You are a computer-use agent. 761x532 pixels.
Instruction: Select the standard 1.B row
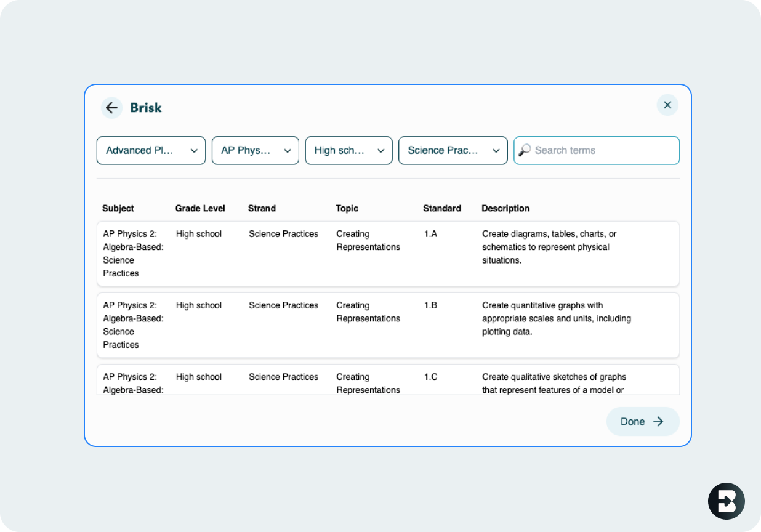click(388, 325)
